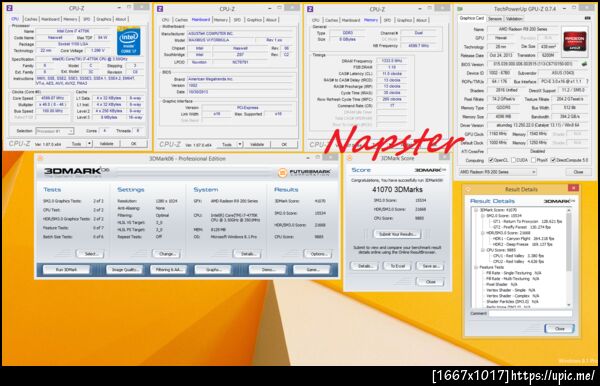Collapse the Feature Tests tree node

click(x=476, y=267)
